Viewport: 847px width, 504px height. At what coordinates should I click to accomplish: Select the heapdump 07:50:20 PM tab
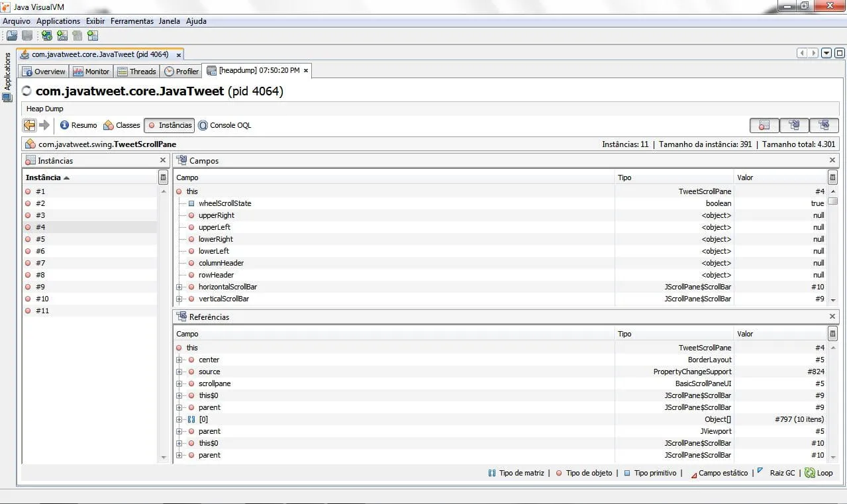(257, 70)
